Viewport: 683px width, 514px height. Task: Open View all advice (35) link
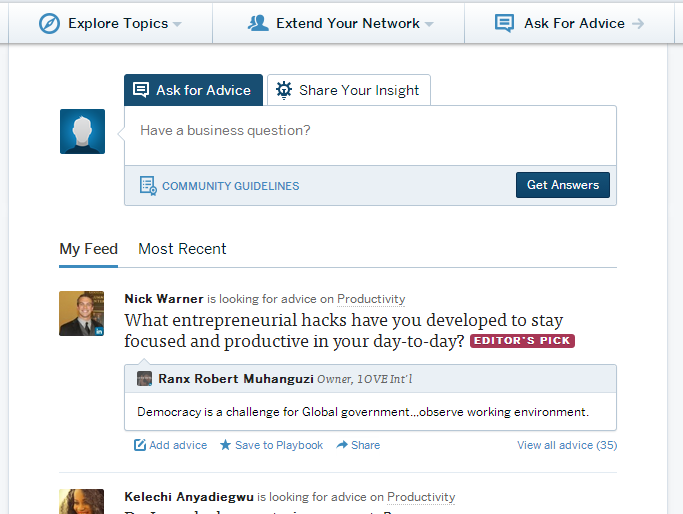coord(566,445)
